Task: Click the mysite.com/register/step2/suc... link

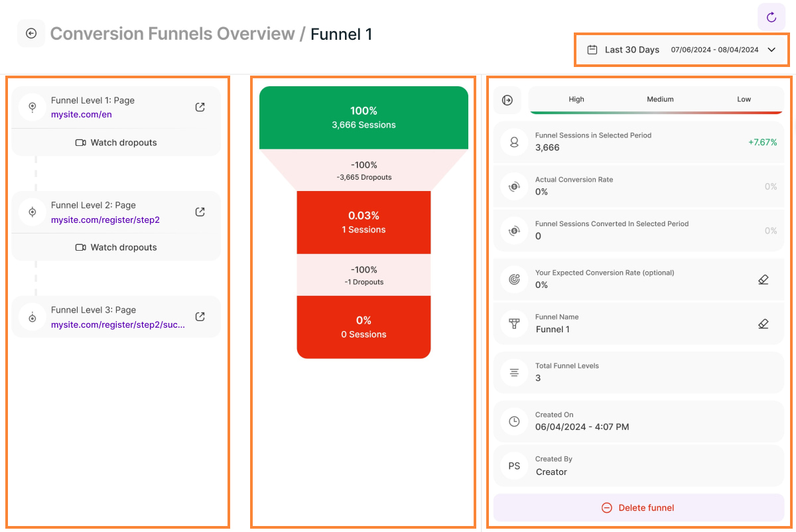Action: click(x=118, y=324)
